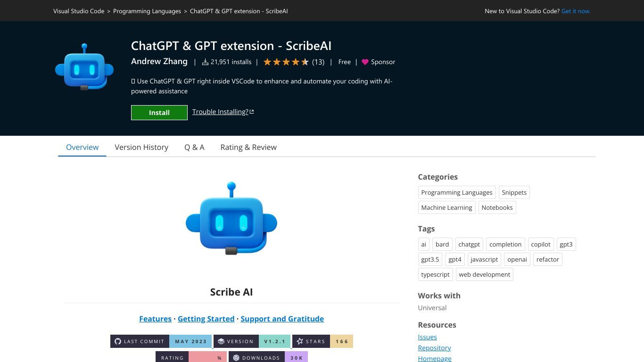Select the Notebooks category
644x362 pixels.
[x=497, y=207]
